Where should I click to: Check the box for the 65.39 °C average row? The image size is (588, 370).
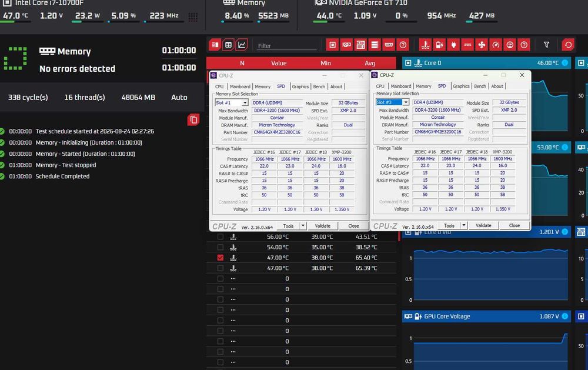tap(220, 268)
